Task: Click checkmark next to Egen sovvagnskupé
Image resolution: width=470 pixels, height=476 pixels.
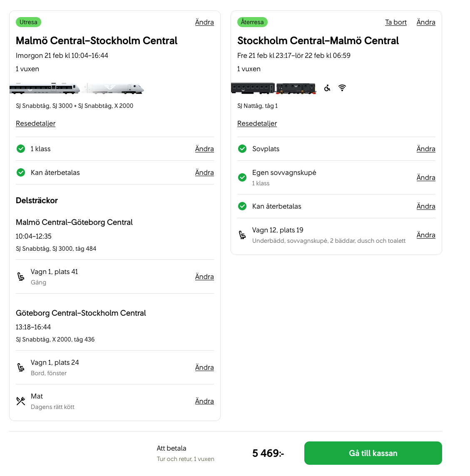Action: 242,177
